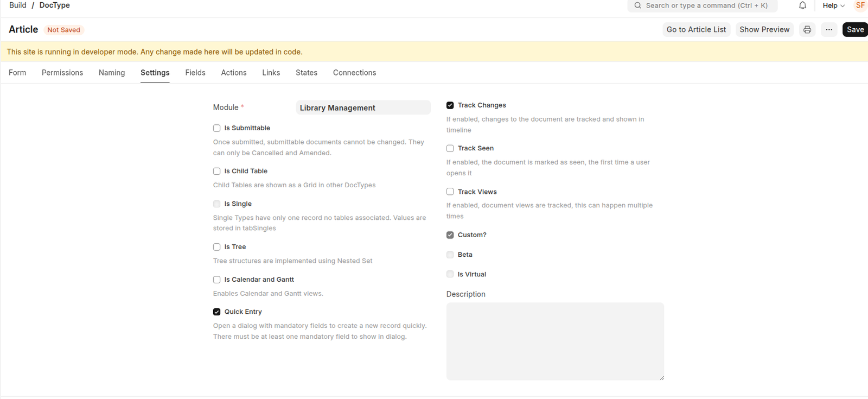This screenshot has height=399, width=868.
Task: Toggle the Track Seen checkbox
Action: [x=450, y=148]
